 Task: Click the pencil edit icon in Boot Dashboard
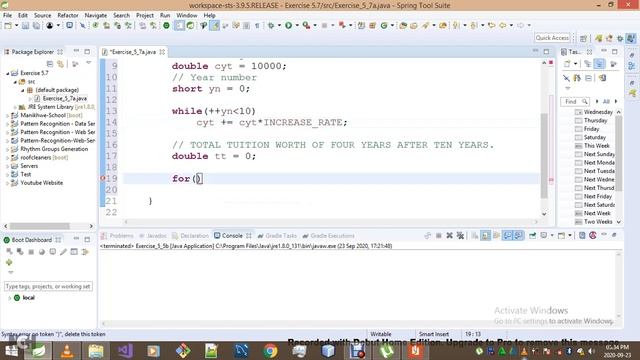pyautogui.click(x=63, y=252)
